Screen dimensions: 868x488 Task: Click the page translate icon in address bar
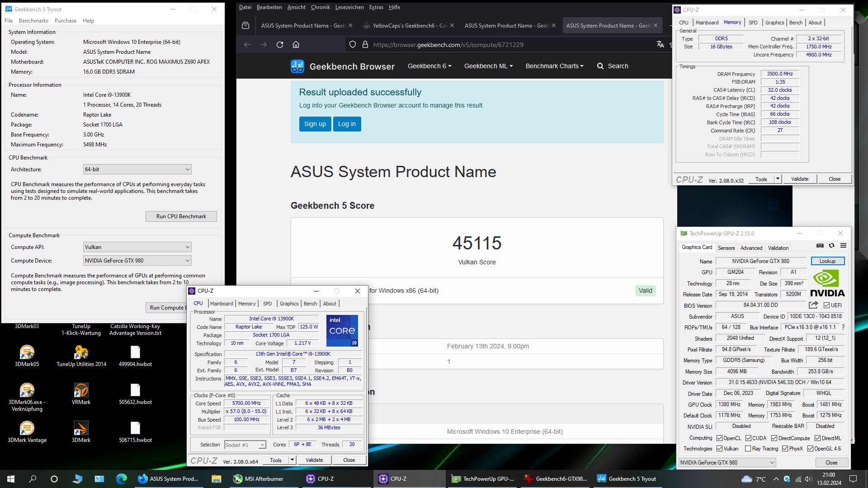pyautogui.click(x=660, y=44)
